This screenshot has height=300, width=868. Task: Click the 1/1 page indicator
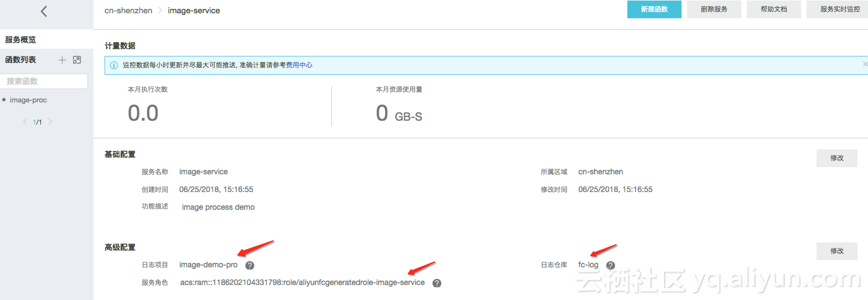[x=38, y=122]
